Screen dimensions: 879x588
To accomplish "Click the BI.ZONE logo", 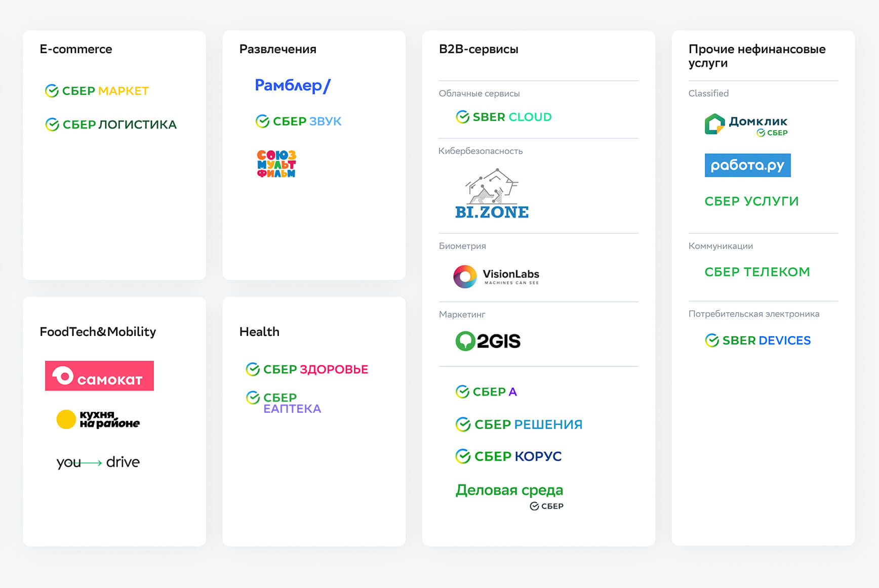I will (x=492, y=193).
